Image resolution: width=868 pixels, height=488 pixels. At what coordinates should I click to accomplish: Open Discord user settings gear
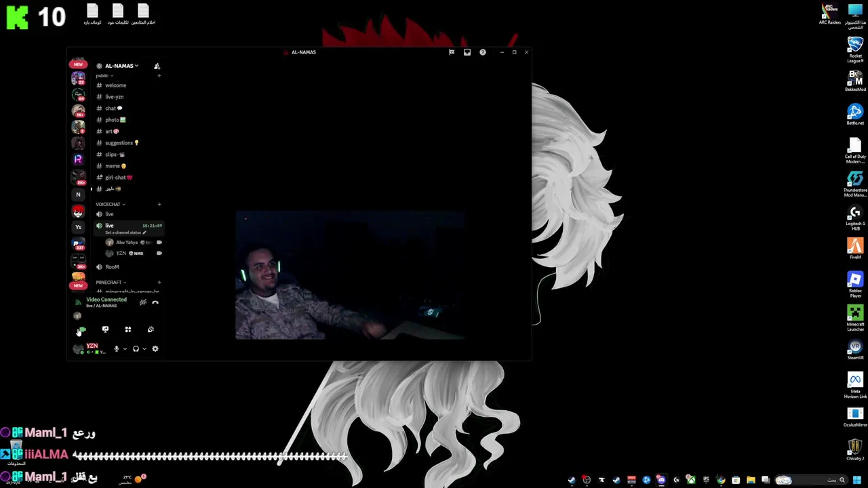click(x=155, y=349)
